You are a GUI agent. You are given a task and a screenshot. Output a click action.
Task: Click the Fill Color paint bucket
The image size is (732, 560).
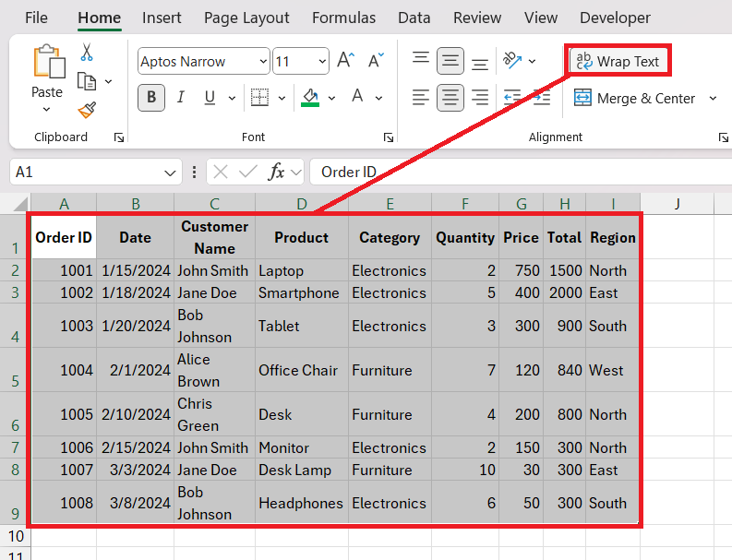point(310,98)
